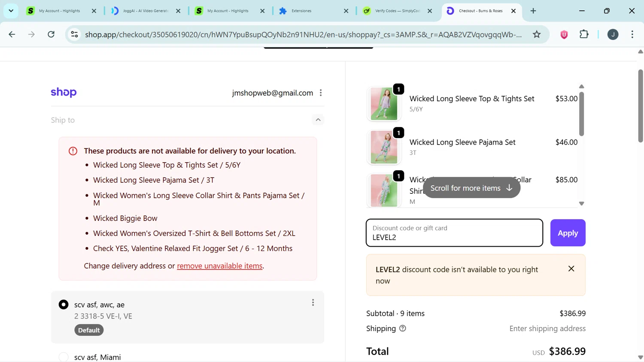644x362 pixels.
Task: Open Chrome three-dot menu
Action: [x=632, y=34]
